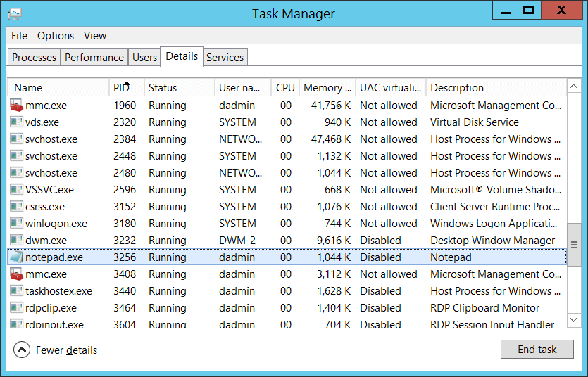The width and height of the screenshot is (588, 377).
Task: Switch to the Performance tab
Action: [x=94, y=58]
